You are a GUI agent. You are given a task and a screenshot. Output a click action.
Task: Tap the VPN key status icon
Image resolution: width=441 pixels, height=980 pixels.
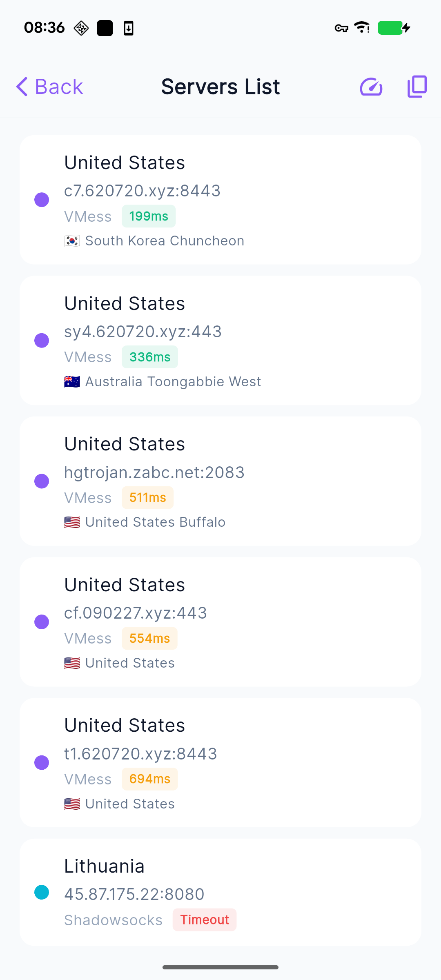pos(341,28)
